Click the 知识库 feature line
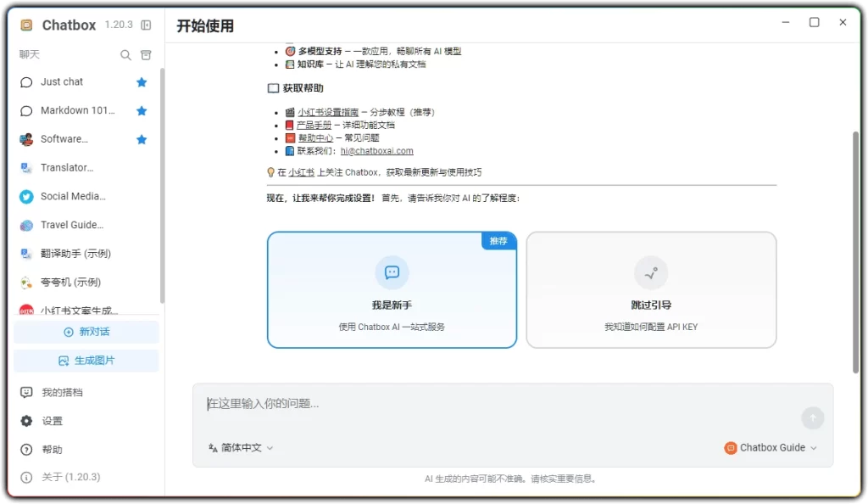Viewport: 868px width, 504px height. pos(355,64)
